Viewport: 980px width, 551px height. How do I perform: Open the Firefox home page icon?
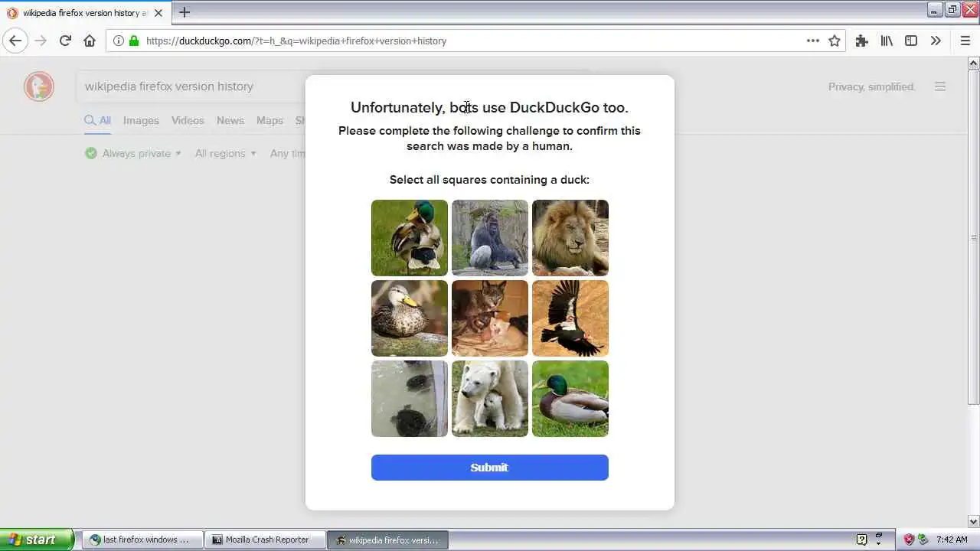coord(90,41)
